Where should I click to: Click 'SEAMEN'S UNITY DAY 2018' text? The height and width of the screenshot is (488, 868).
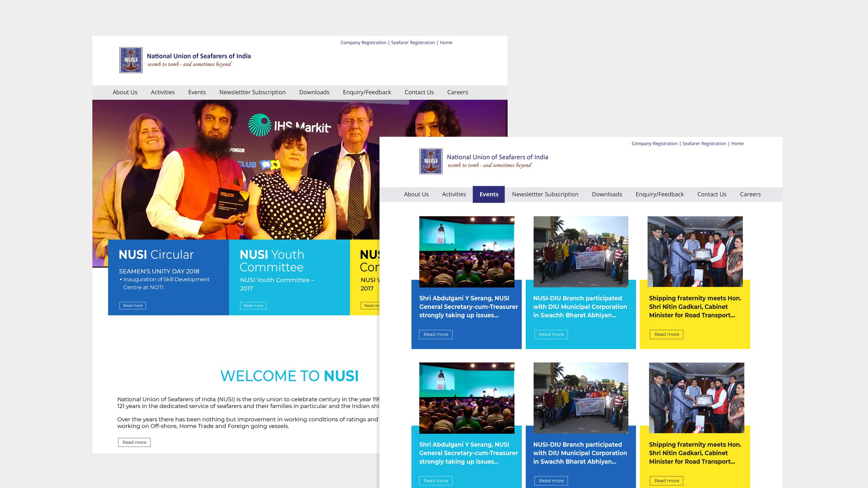pyautogui.click(x=159, y=272)
